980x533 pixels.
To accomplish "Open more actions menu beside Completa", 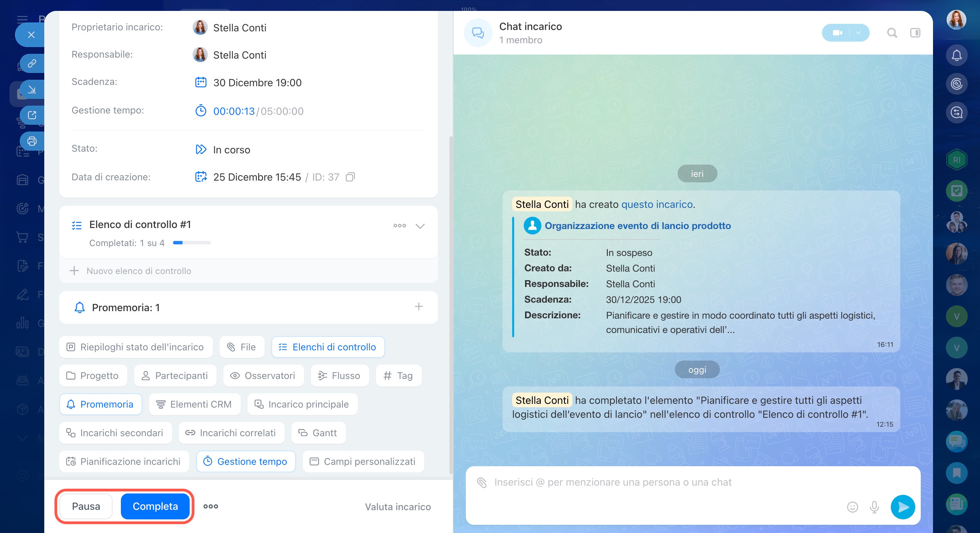I will point(210,506).
